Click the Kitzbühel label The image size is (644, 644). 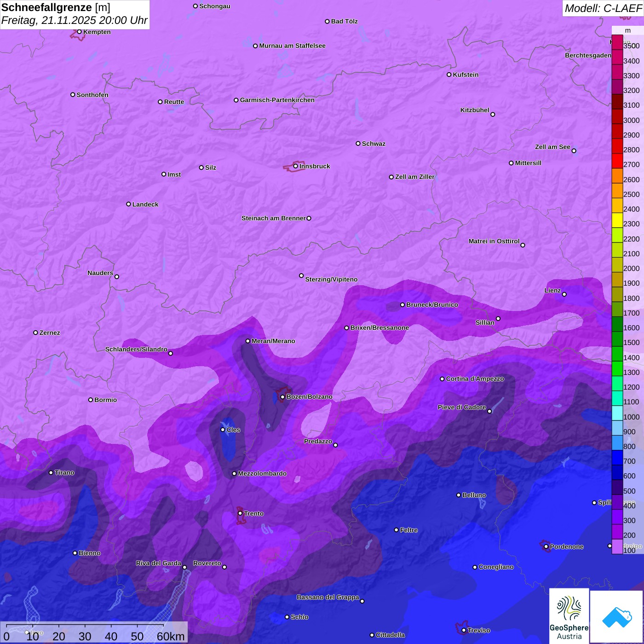click(475, 110)
